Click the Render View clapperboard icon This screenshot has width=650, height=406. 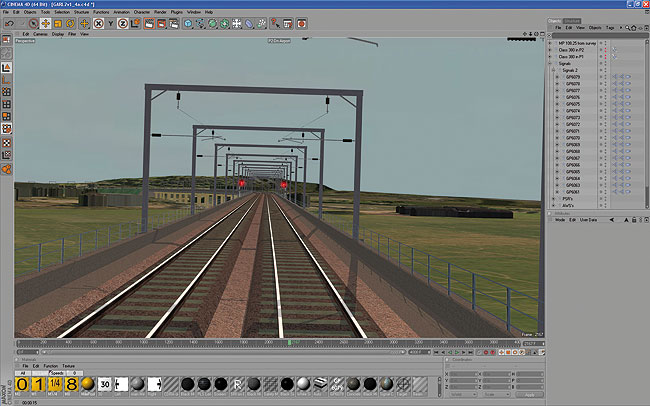(x=147, y=23)
